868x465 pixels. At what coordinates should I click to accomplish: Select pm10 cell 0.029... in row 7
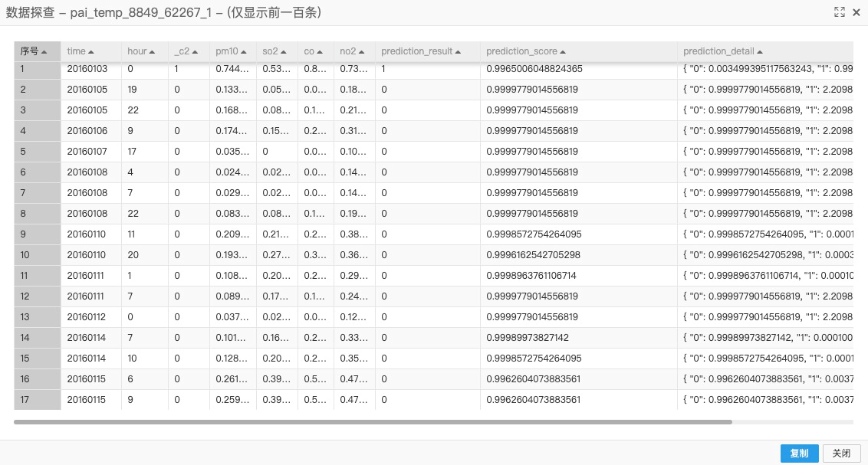click(x=232, y=193)
